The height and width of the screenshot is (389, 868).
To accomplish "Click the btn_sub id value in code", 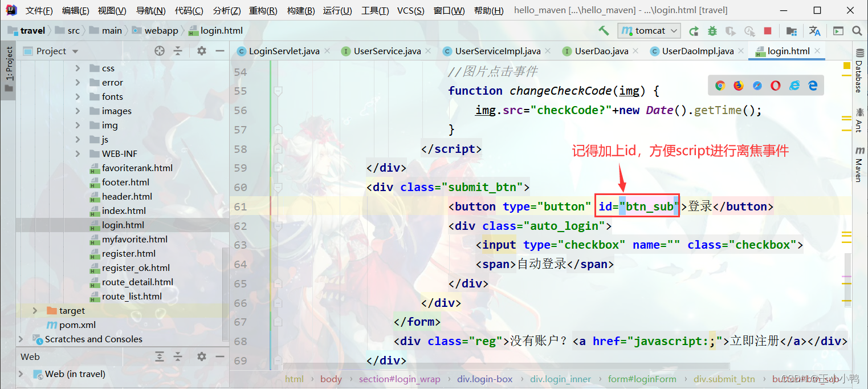I will [650, 206].
